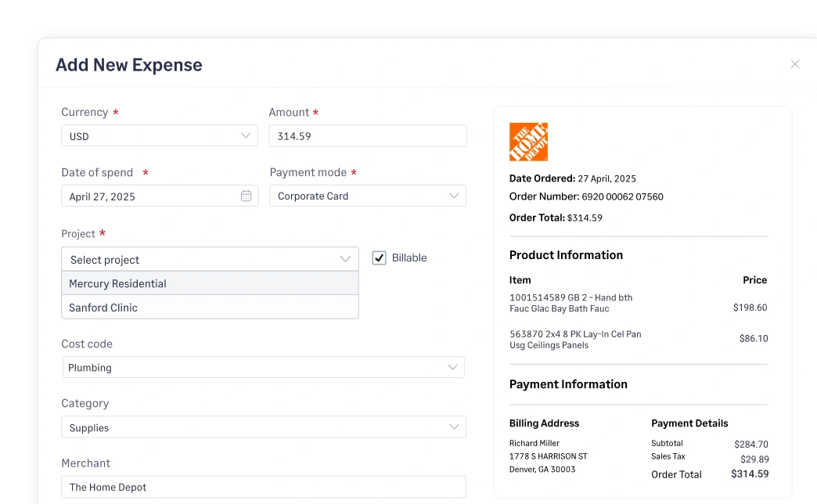Toggle the Billable checkbox
Viewport: 817px width, 504px height.
380,257
